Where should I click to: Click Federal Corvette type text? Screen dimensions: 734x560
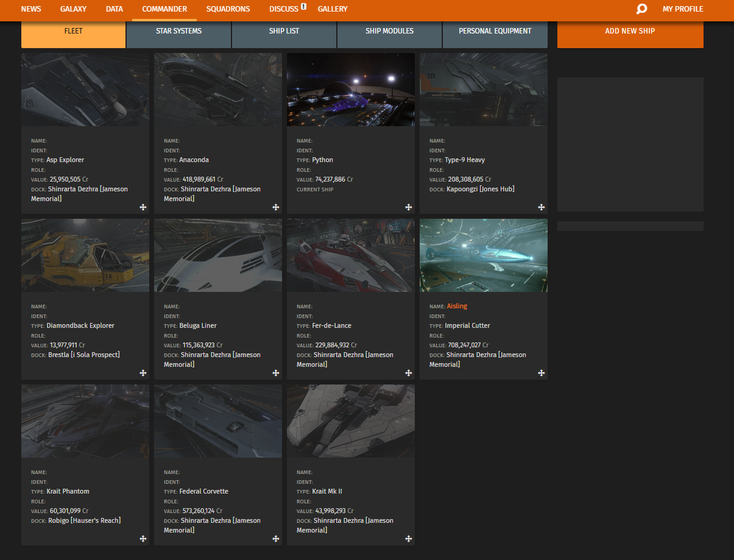pos(203,491)
